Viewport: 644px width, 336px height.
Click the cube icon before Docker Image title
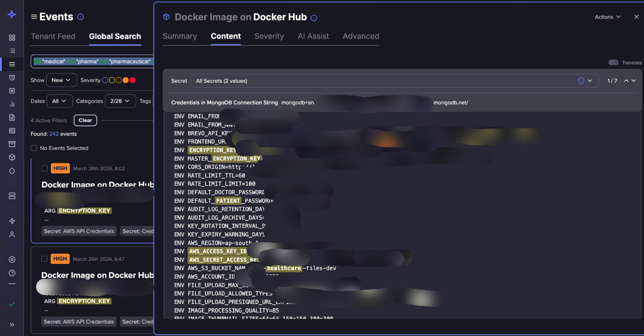tap(167, 17)
